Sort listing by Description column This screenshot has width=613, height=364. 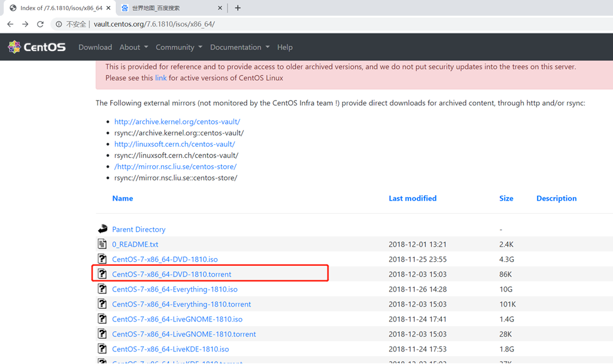(x=556, y=198)
